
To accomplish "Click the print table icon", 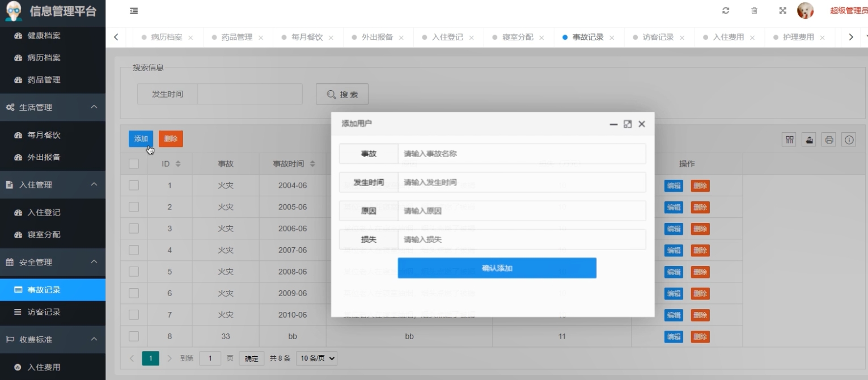I will point(829,140).
